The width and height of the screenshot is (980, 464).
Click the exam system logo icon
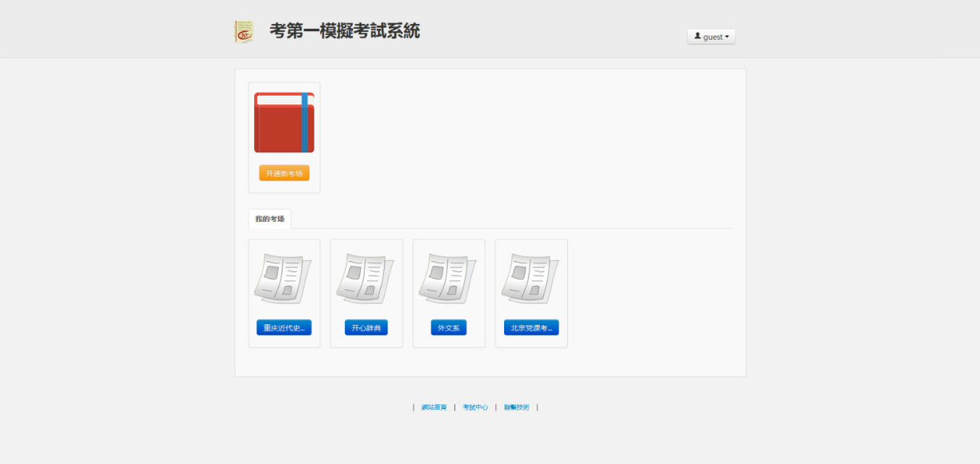244,31
